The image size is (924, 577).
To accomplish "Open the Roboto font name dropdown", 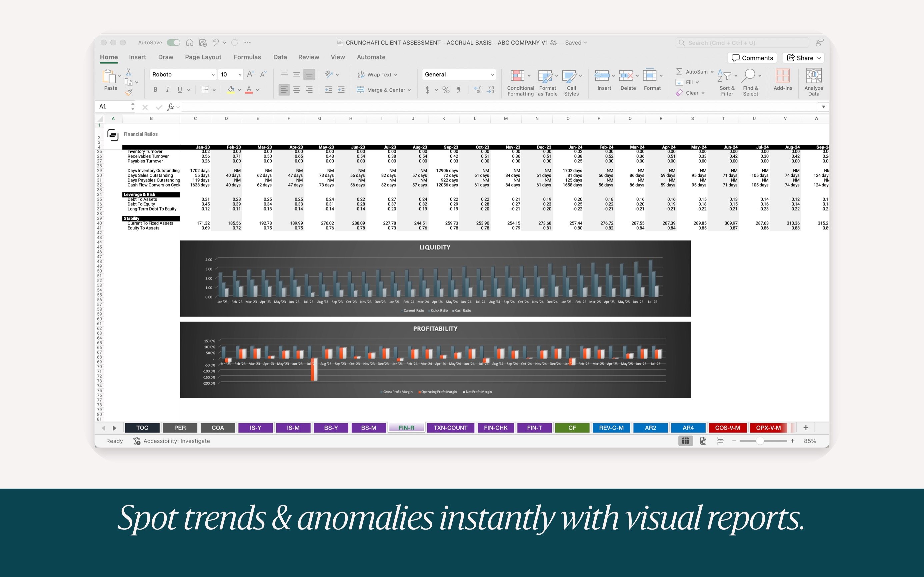I will [213, 74].
